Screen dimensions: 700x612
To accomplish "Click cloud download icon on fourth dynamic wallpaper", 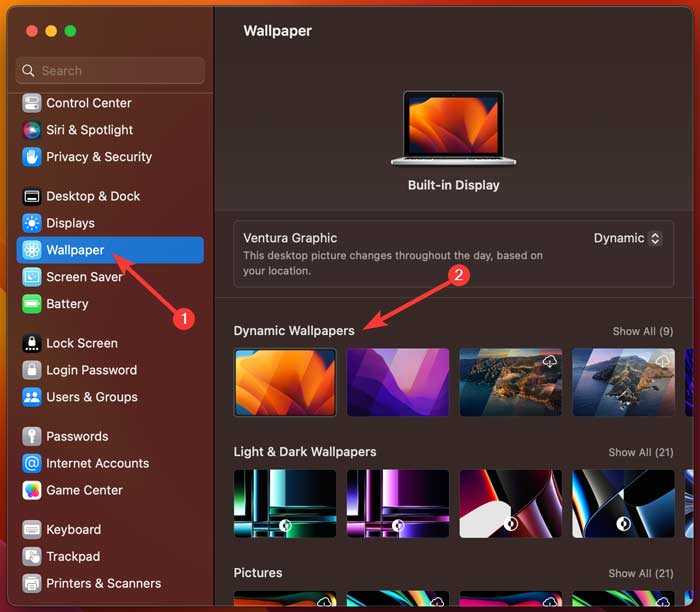I will (x=662, y=361).
